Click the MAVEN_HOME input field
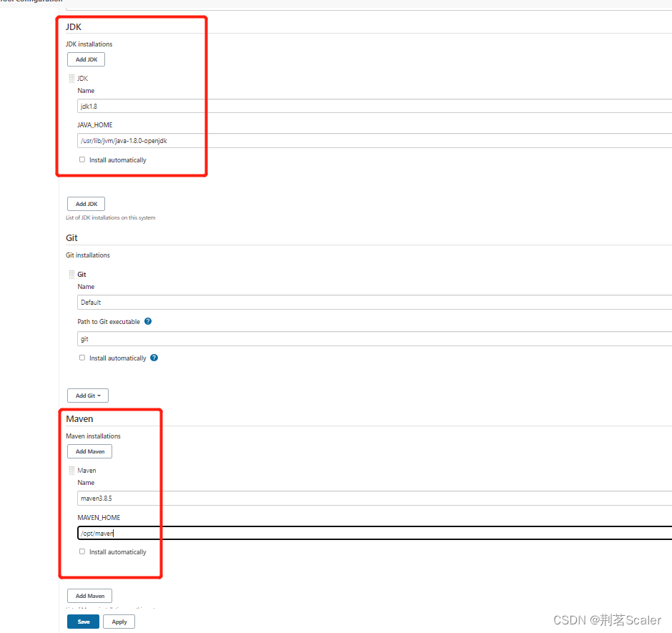 [372, 533]
